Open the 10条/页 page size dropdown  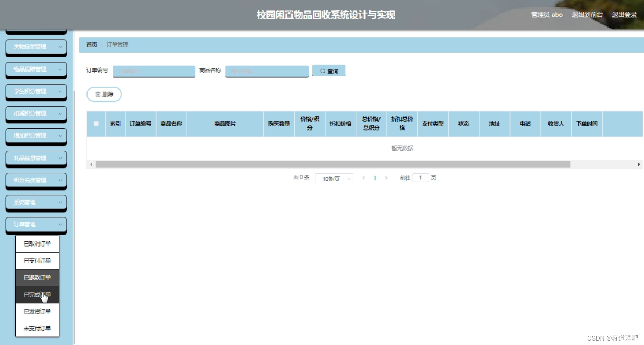[x=334, y=178]
